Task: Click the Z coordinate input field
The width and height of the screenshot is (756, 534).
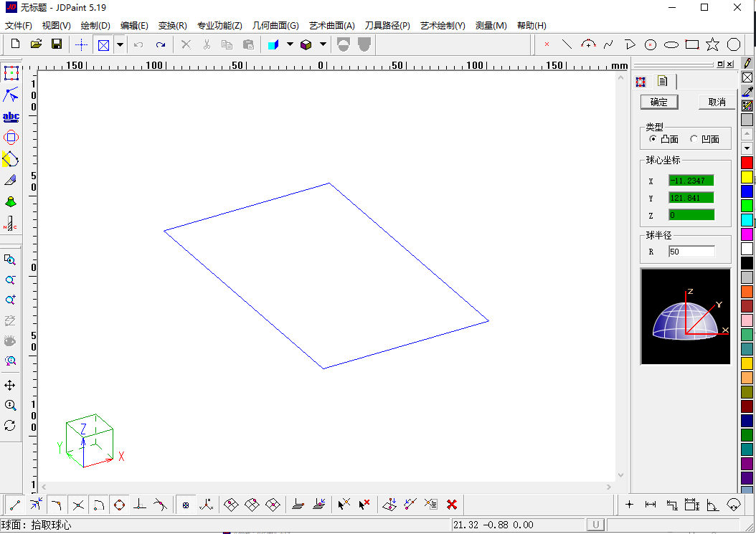Action: pyautogui.click(x=691, y=215)
